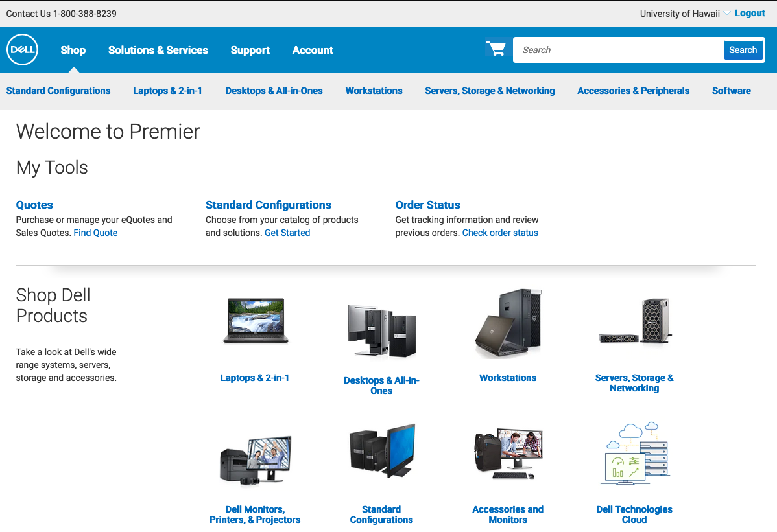The image size is (777, 532).
Task: Click the Check order status link
Action: tap(500, 233)
